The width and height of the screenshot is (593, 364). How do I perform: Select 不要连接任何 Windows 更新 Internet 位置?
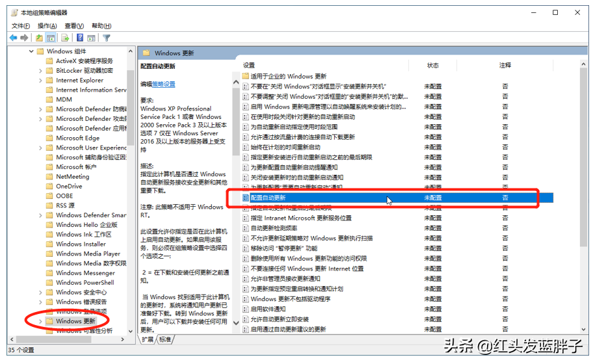click(307, 268)
